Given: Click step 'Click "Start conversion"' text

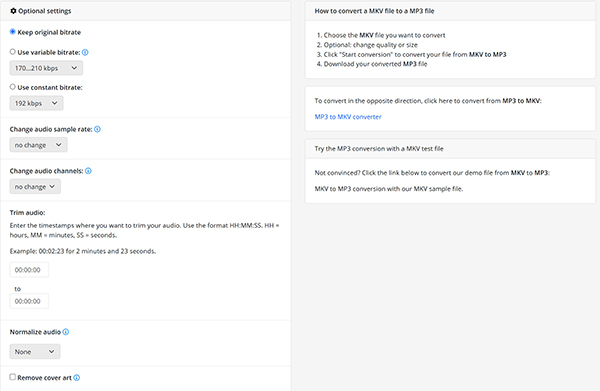Looking at the screenshot, I should pos(415,54).
